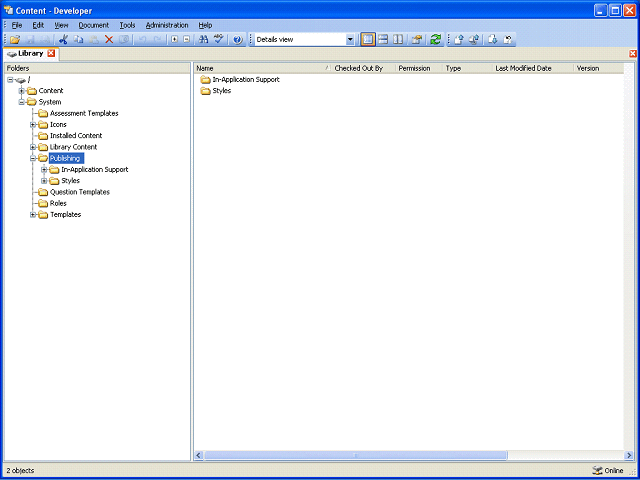Image resolution: width=640 pixels, height=480 pixels.
Task: Open Find with the binoculars icon
Action: pyautogui.click(x=204, y=40)
